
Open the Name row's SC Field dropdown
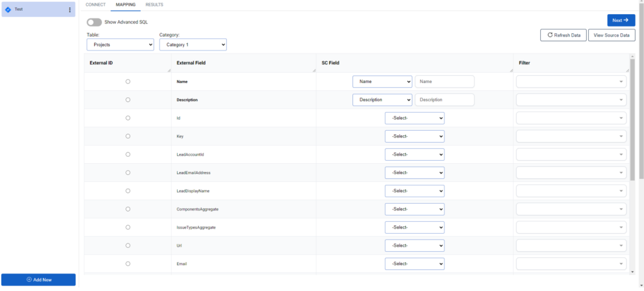(x=382, y=81)
